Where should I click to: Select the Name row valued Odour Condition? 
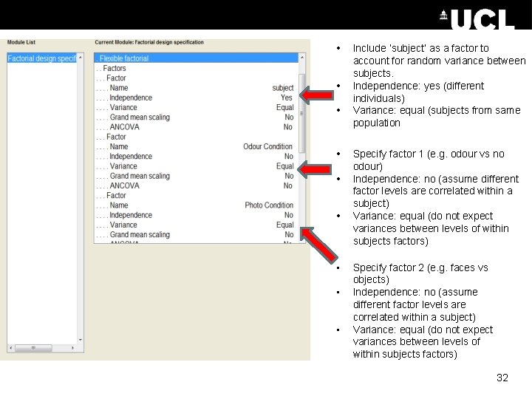197,146
